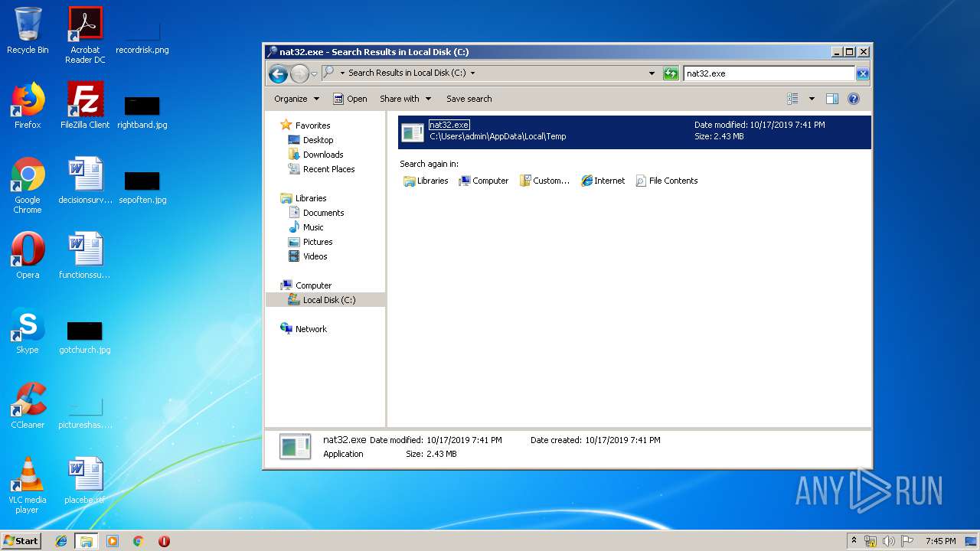The height and width of the screenshot is (551, 980).
Task: Open the decisionsurv Word document
Action: pyautogui.click(x=85, y=181)
